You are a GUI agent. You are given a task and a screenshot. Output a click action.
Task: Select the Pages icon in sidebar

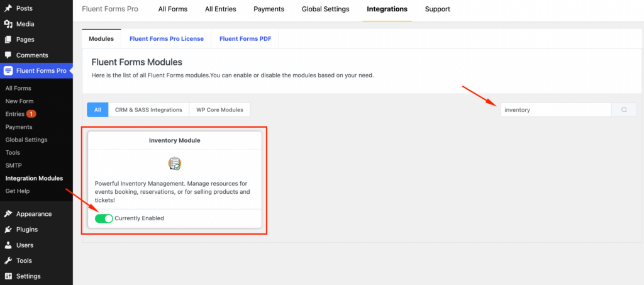coord(8,40)
